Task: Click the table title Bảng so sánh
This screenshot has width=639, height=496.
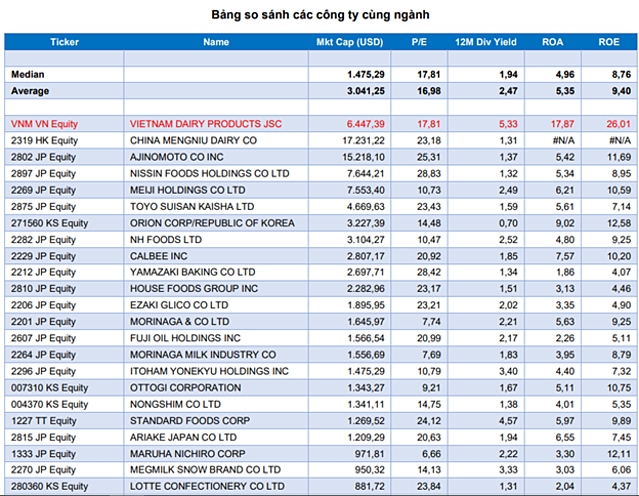Action: (x=320, y=15)
